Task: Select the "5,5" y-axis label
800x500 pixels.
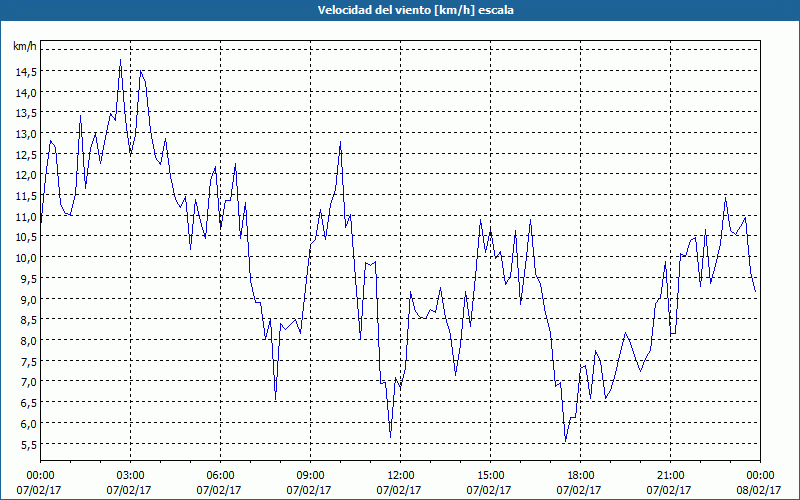Action: pos(28,444)
